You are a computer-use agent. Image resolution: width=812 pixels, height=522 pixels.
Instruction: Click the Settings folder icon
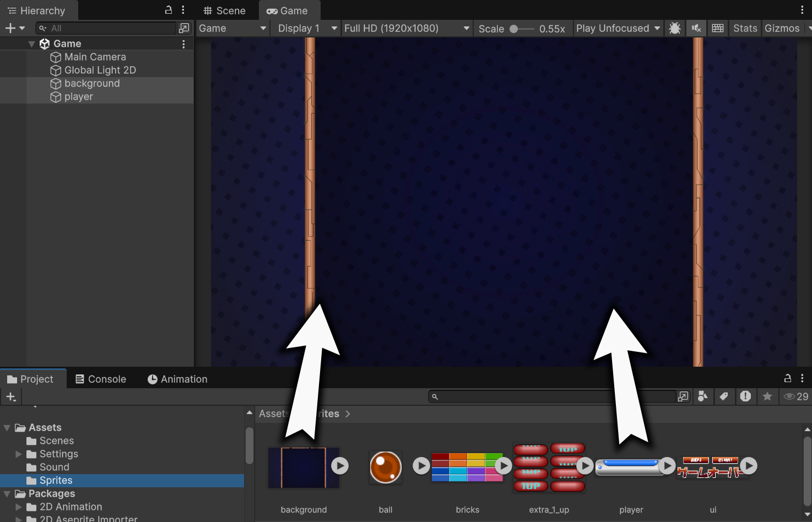pyautogui.click(x=31, y=454)
